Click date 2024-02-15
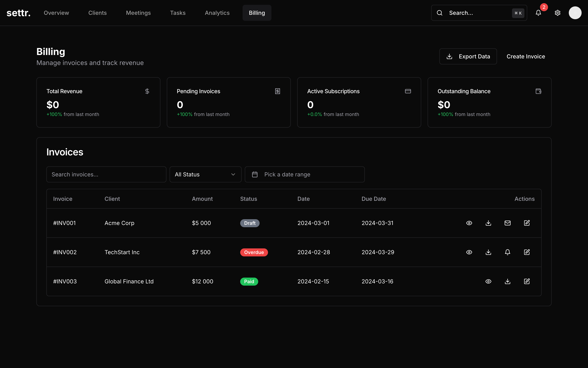 (313, 281)
